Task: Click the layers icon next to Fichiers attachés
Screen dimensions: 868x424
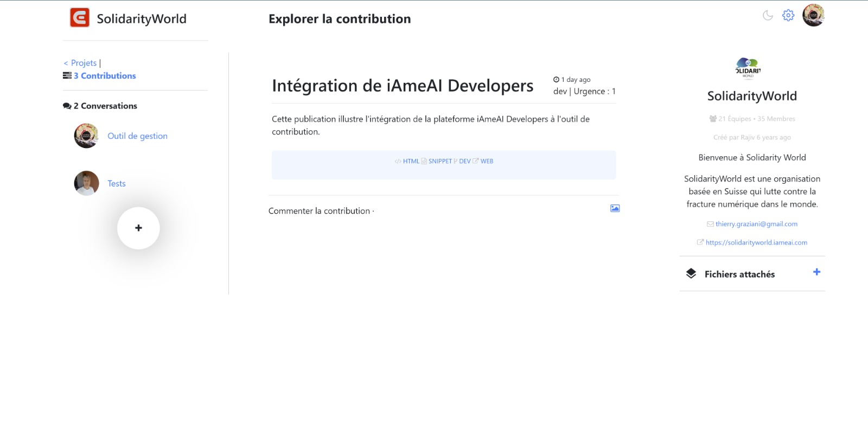Action: coord(691,274)
